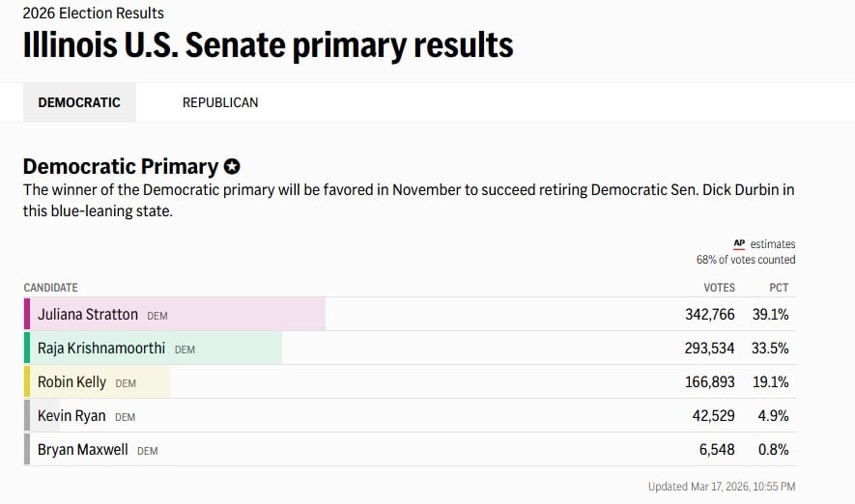Switch to the Republican tab

(220, 102)
